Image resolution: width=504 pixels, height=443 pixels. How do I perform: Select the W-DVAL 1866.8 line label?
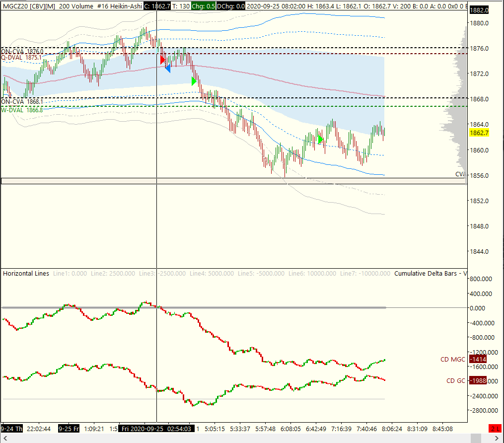[22, 110]
